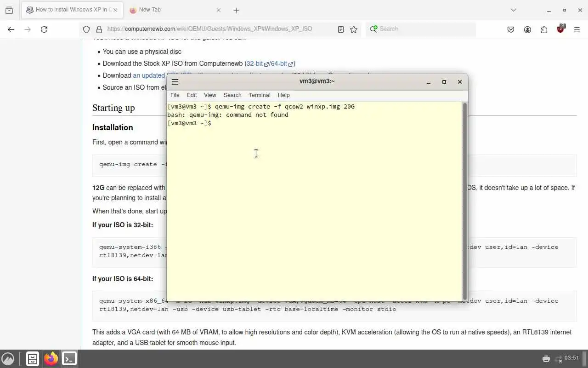Open Firefox recent browsing view icon
Viewport: 588px width, 368px height.
click(x=9, y=10)
